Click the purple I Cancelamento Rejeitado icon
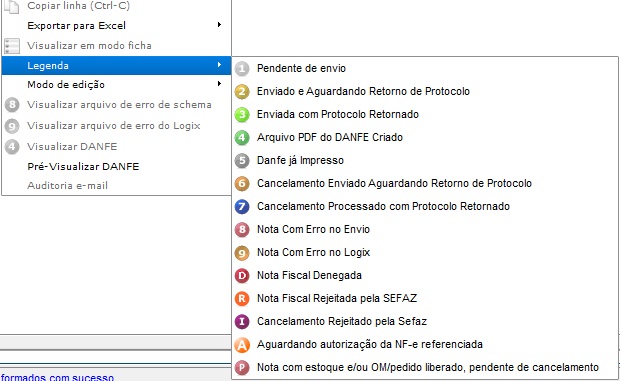 (242, 321)
